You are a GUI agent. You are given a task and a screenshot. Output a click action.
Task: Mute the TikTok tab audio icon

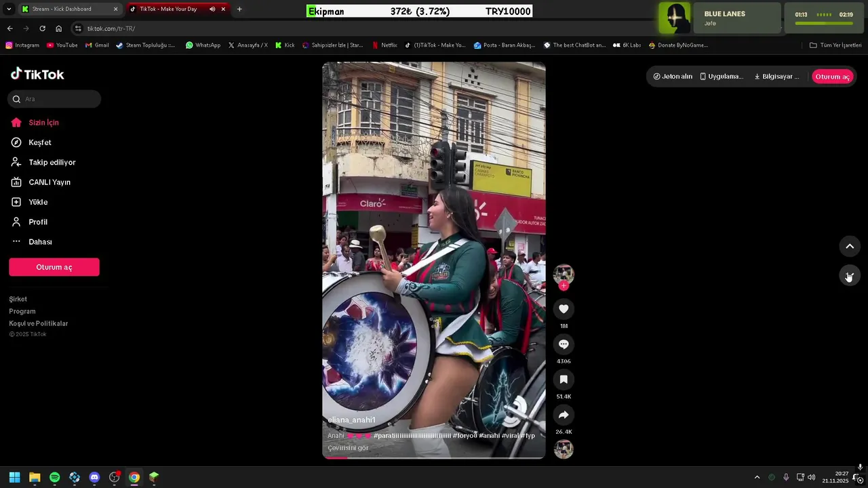(212, 9)
